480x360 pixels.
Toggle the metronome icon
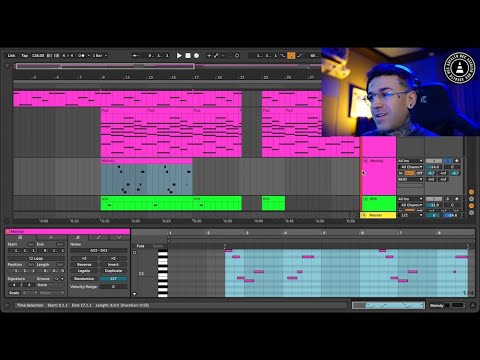[81, 56]
